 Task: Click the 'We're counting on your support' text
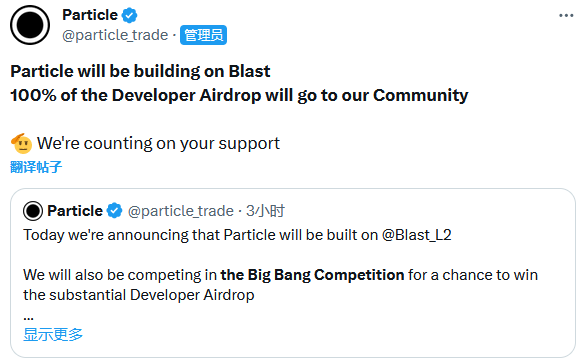click(x=158, y=143)
